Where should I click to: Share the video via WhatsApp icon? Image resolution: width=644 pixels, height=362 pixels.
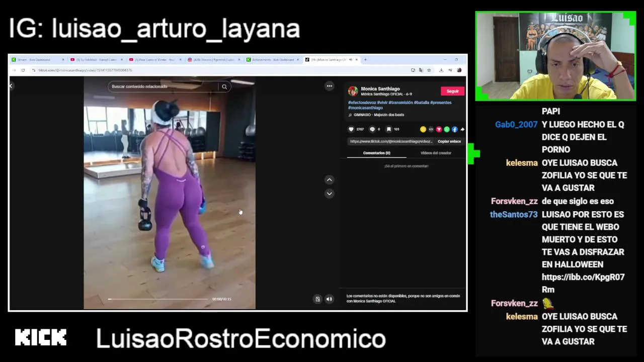(447, 129)
